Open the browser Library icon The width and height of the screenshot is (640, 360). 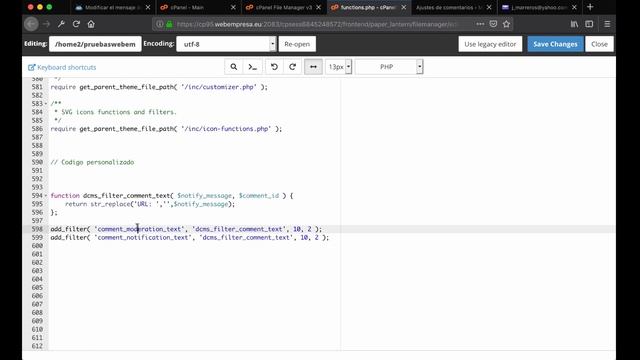[574, 24]
